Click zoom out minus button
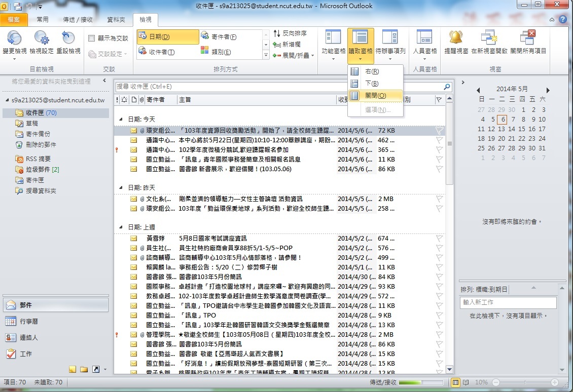This screenshot has width=573, height=392. 496,382
